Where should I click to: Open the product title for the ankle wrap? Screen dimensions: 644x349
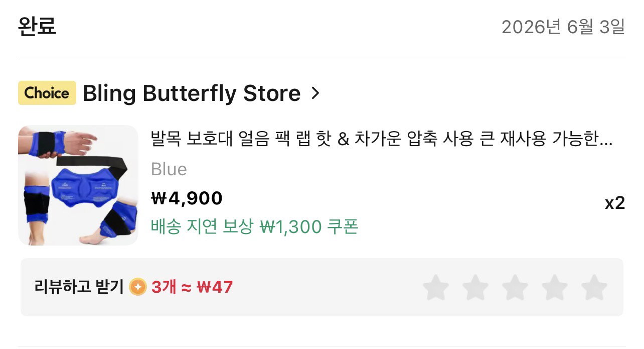[x=382, y=139]
